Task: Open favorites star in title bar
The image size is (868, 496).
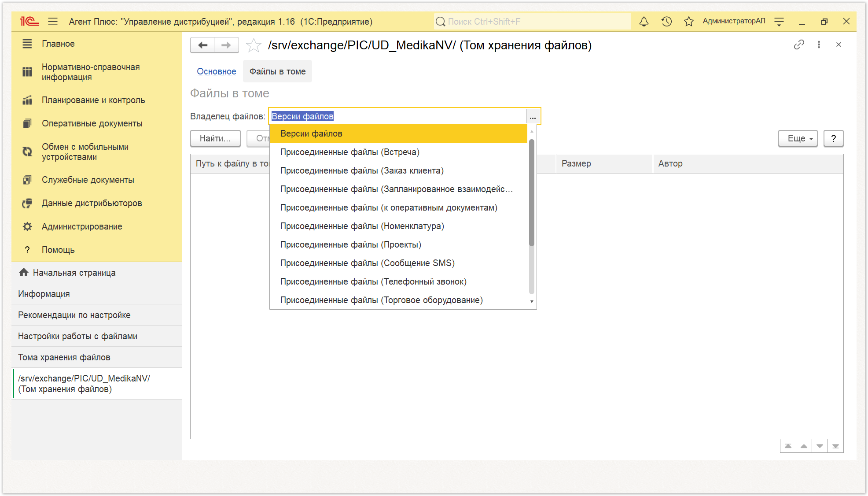Action: (689, 21)
